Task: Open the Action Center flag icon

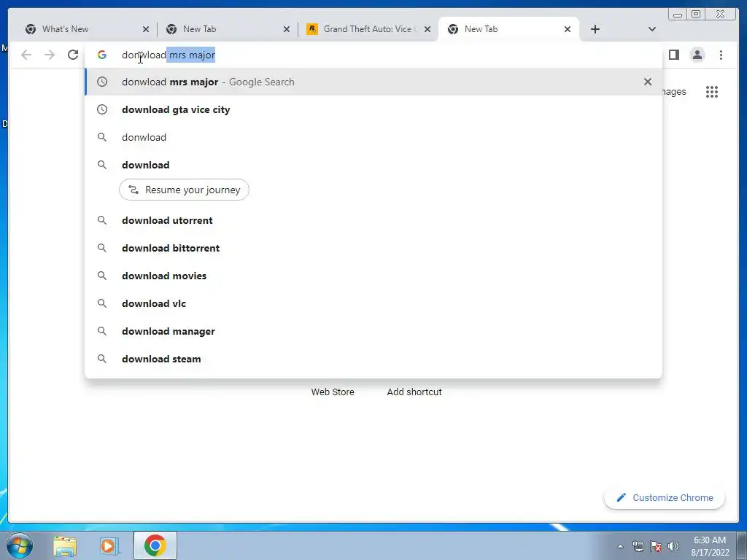Action: (x=656, y=546)
